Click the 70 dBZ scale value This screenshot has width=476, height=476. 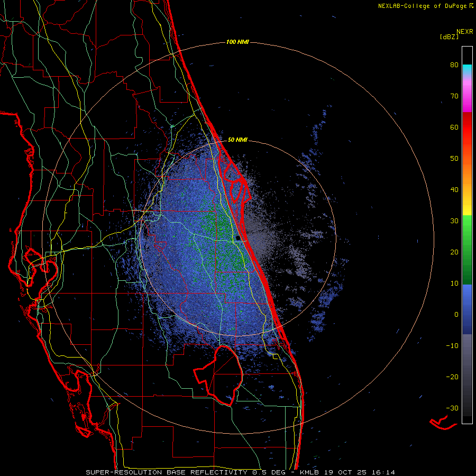pyautogui.click(x=454, y=96)
